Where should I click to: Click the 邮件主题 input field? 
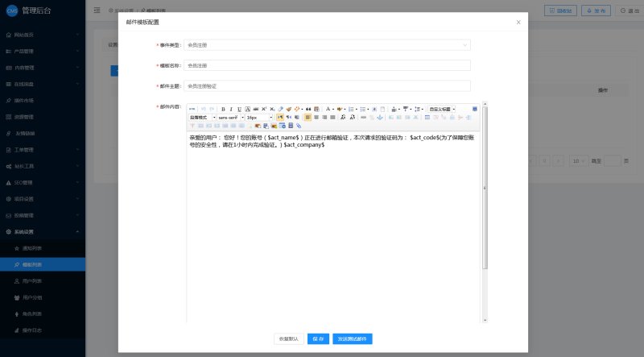(x=327, y=85)
